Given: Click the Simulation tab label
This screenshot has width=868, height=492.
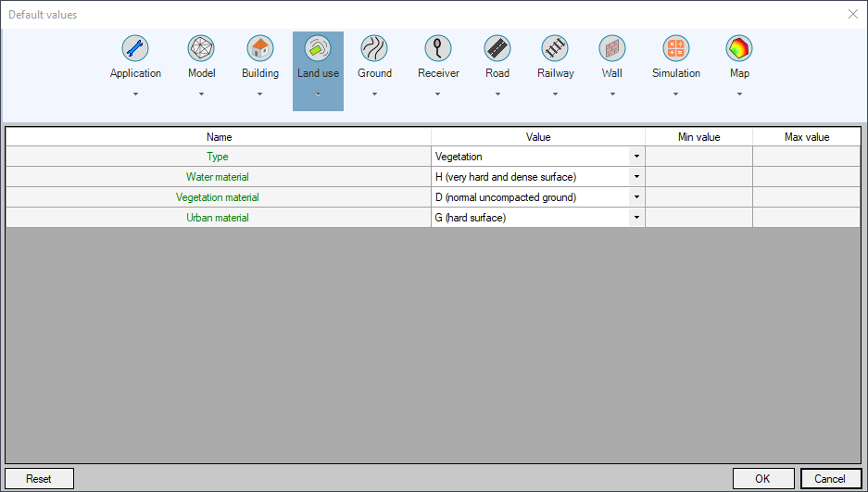Looking at the screenshot, I should coord(676,73).
